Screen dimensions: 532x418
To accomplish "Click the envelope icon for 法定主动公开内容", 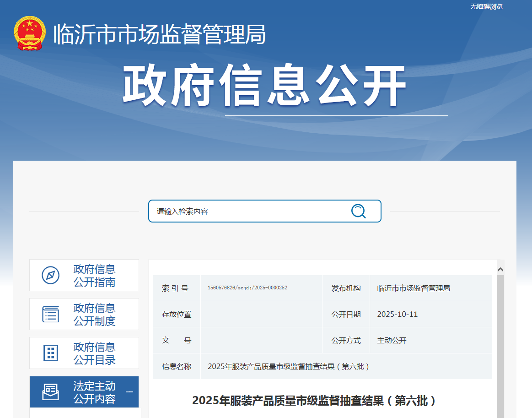I will click(50, 392).
